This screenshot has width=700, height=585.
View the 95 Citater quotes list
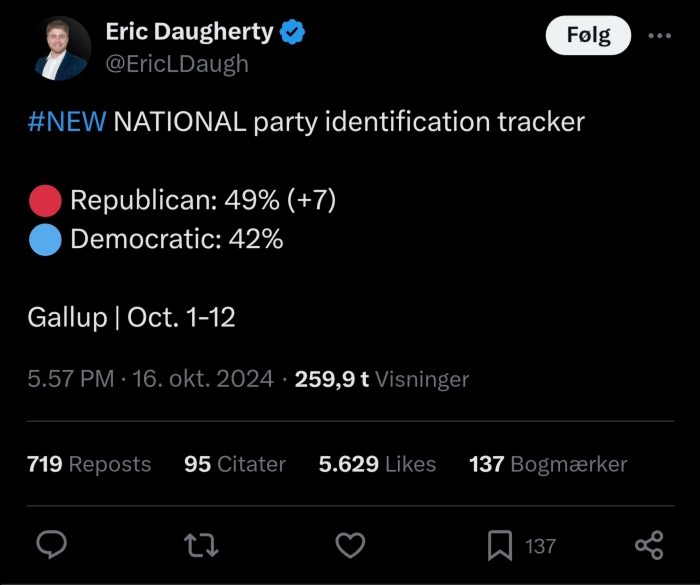coord(235,464)
